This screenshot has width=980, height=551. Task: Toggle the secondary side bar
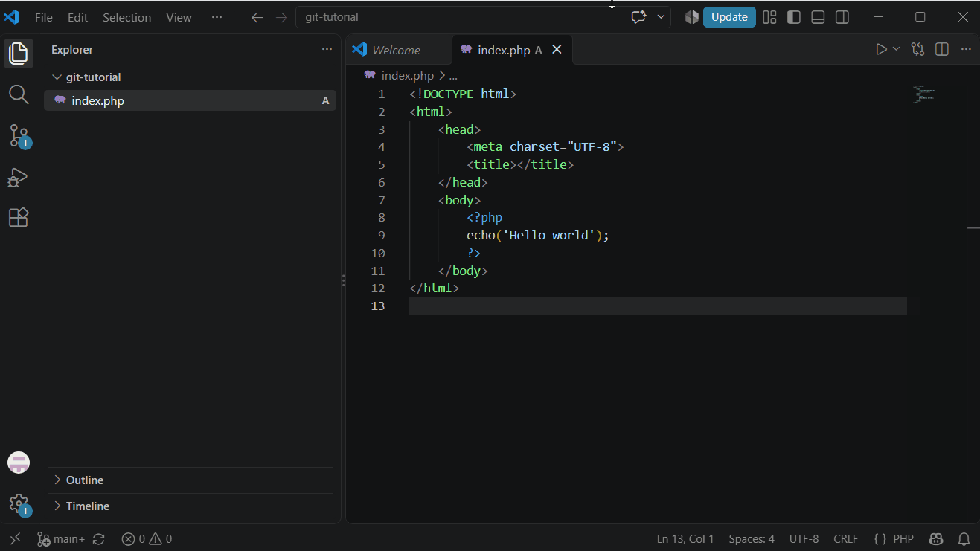842,17
